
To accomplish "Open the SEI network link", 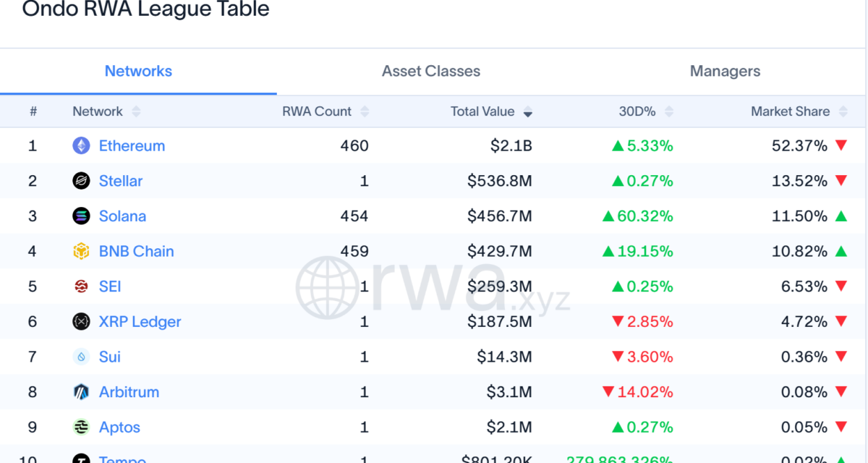I will tap(110, 286).
